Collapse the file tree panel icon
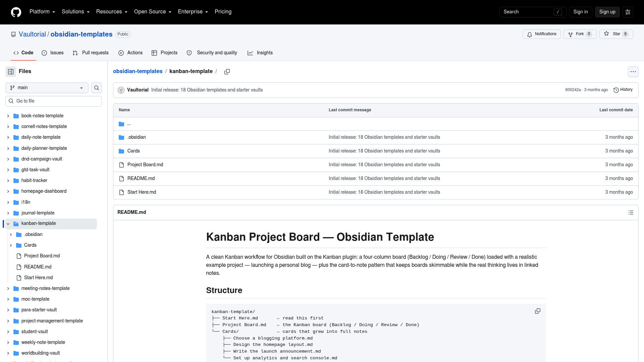Screen dimensions: 644x362 (11, 71)
